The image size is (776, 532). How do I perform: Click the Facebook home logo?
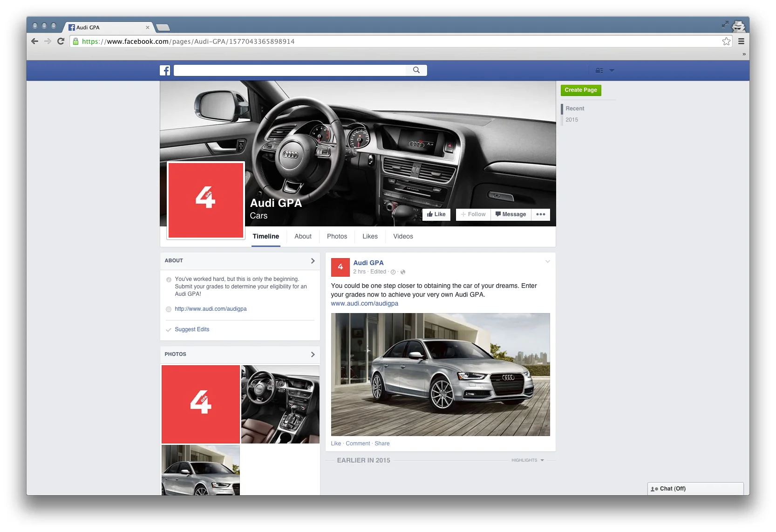[165, 70]
